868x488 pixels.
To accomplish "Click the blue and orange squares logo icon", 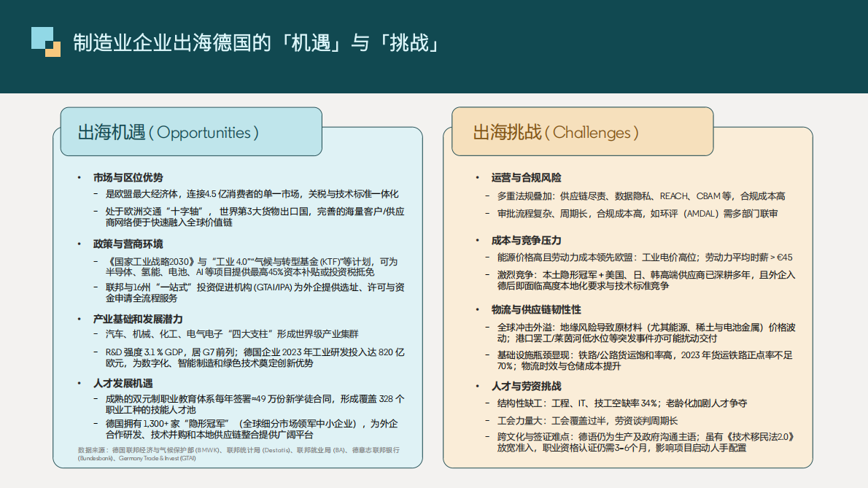I will tap(46, 42).
